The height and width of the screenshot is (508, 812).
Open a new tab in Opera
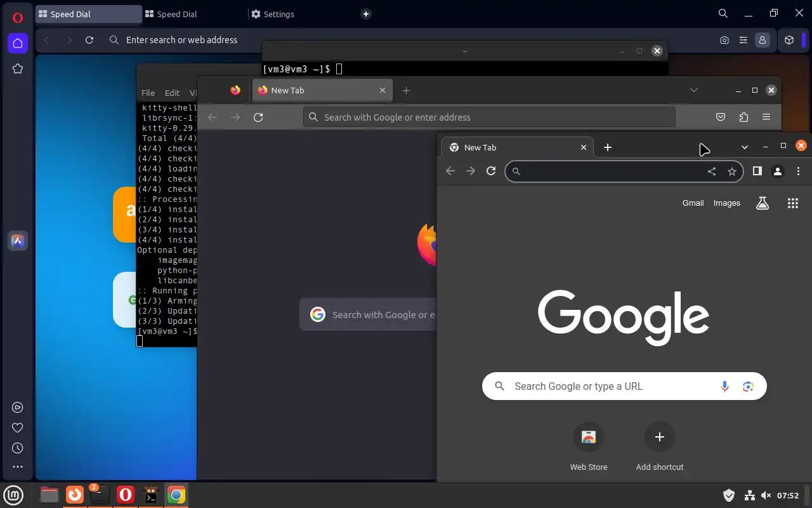click(x=366, y=14)
